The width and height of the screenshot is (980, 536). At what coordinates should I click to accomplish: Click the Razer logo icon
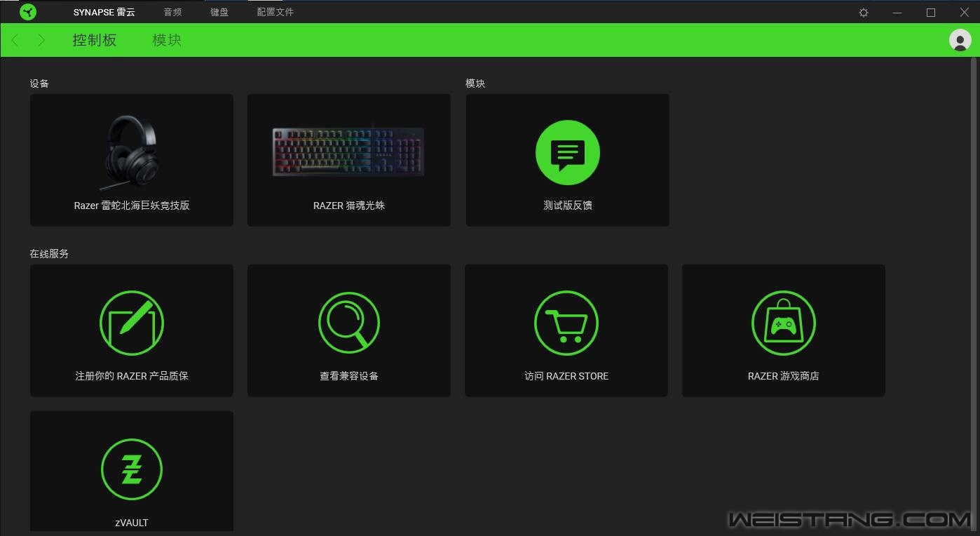(28, 12)
